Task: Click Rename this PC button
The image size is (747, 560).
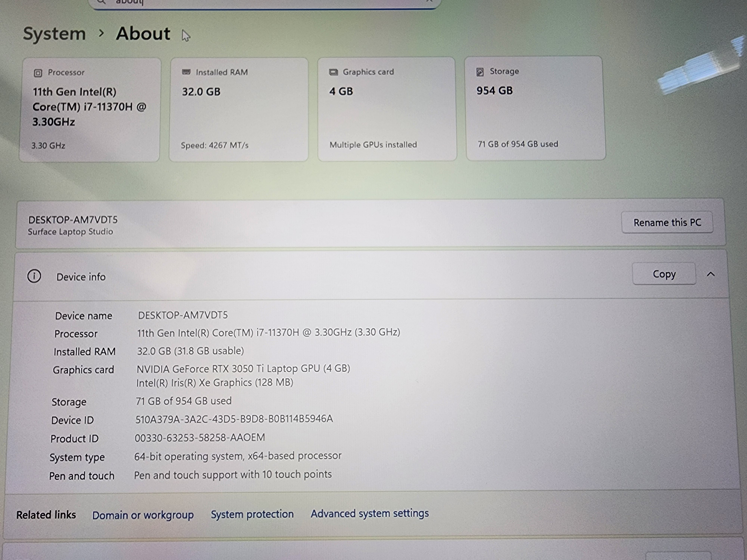Action: point(667,222)
